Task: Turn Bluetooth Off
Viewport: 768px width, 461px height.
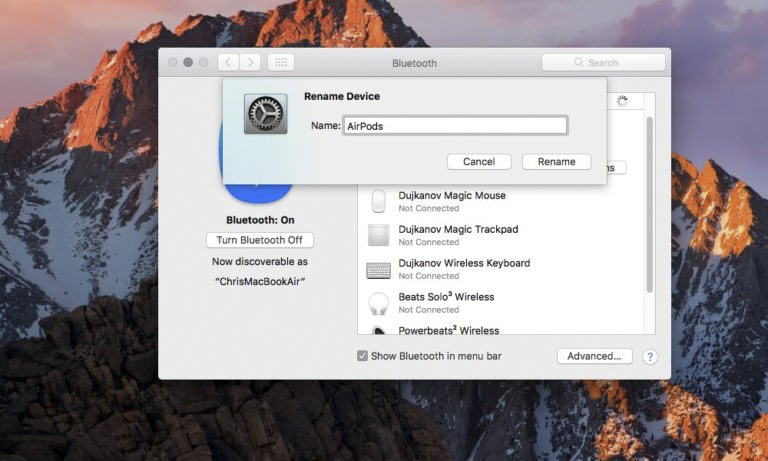Action: (x=260, y=240)
